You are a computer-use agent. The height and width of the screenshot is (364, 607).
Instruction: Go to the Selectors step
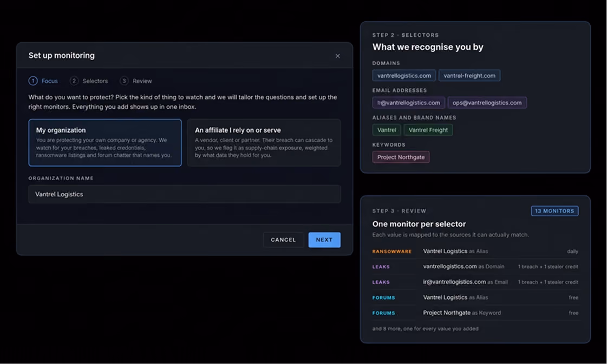pyautogui.click(x=89, y=81)
